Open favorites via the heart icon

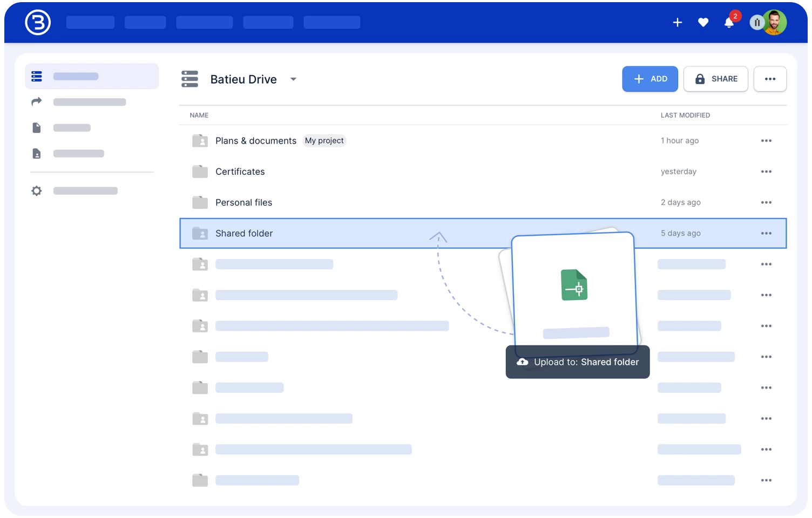click(703, 23)
